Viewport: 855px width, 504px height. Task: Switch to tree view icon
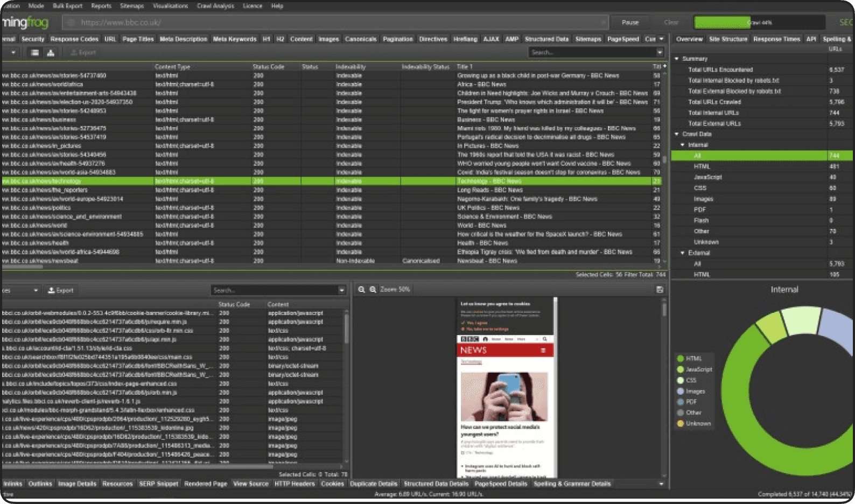tap(50, 53)
